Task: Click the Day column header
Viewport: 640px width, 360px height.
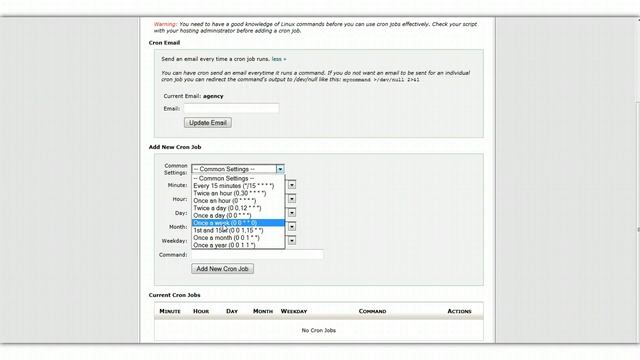Action: tap(232, 311)
